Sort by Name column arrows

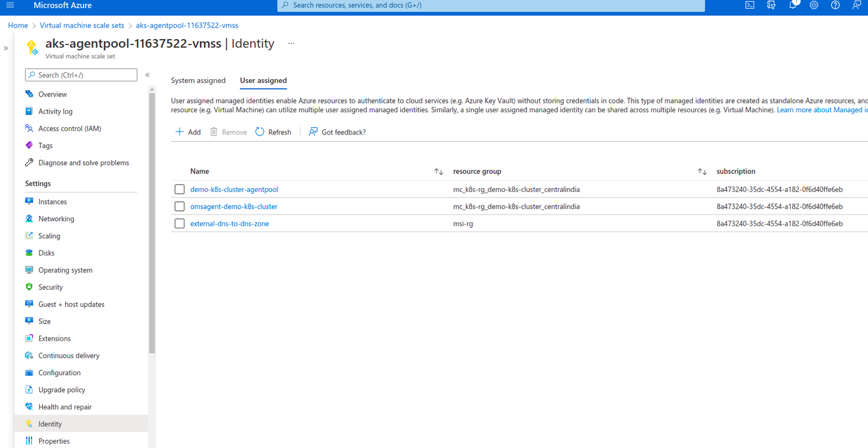[438, 171]
